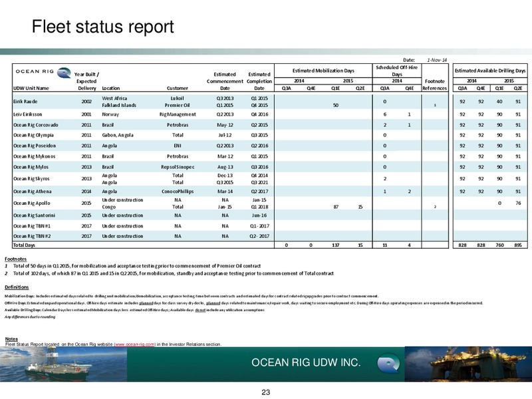Click 'Ocean Rig Apollo' unit name

31,203
